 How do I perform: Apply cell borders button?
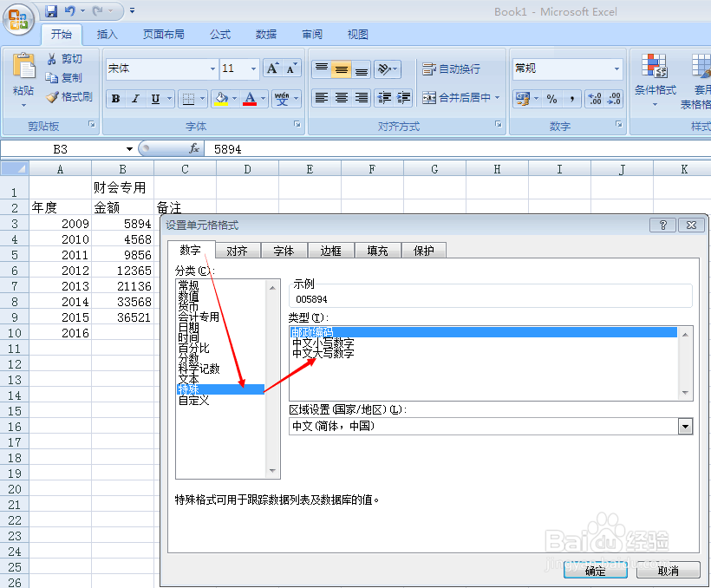coord(188,99)
